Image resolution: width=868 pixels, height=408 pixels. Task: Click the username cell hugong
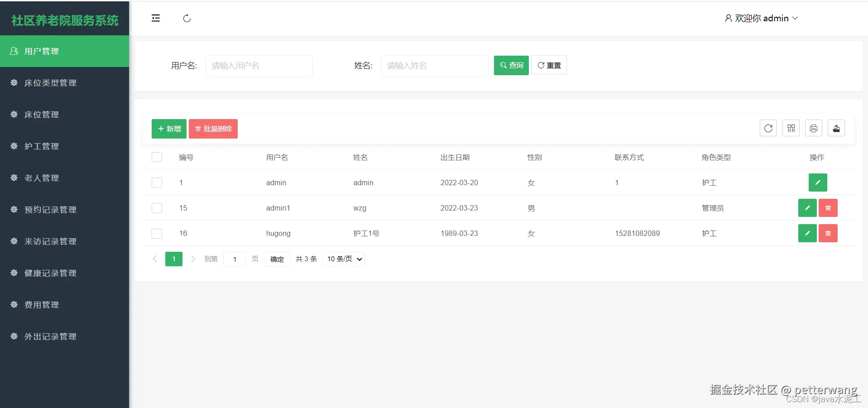[x=278, y=233]
